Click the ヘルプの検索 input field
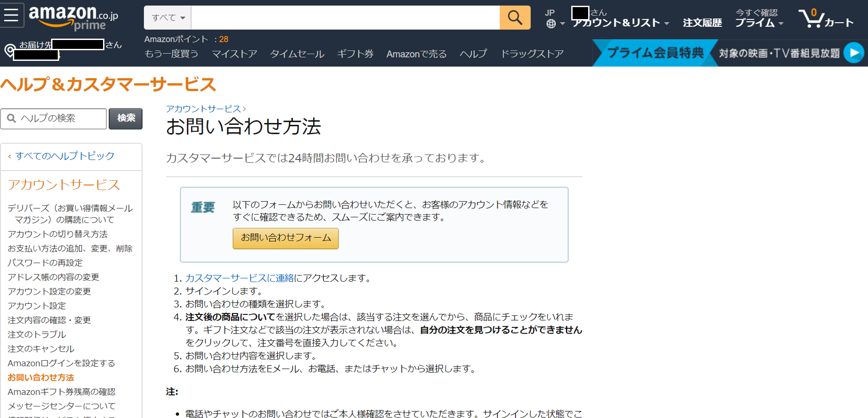The width and height of the screenshot is (868, 418). [54, 119]
